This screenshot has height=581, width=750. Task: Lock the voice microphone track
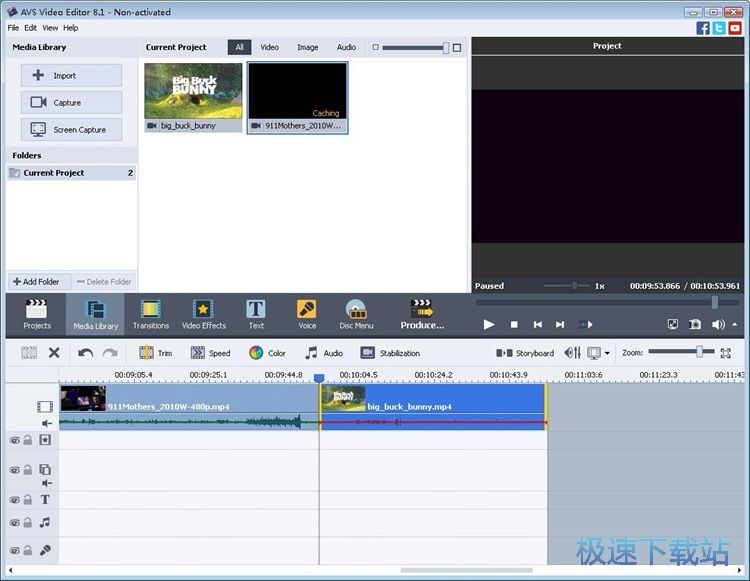point(28,550)
